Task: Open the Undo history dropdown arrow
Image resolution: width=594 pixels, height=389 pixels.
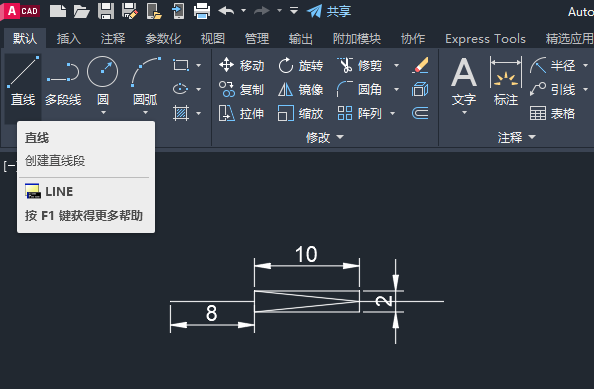Action: (x=244, y=11)
